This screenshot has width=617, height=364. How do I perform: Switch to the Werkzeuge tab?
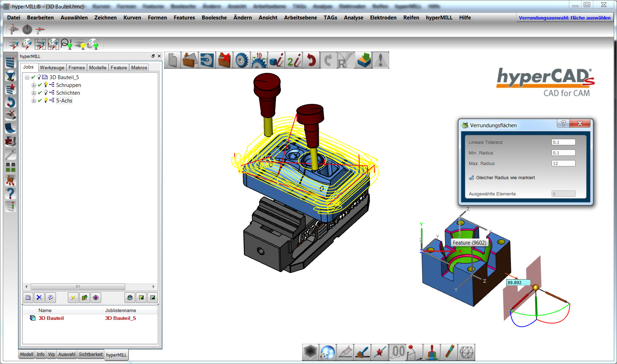point(52,67)
